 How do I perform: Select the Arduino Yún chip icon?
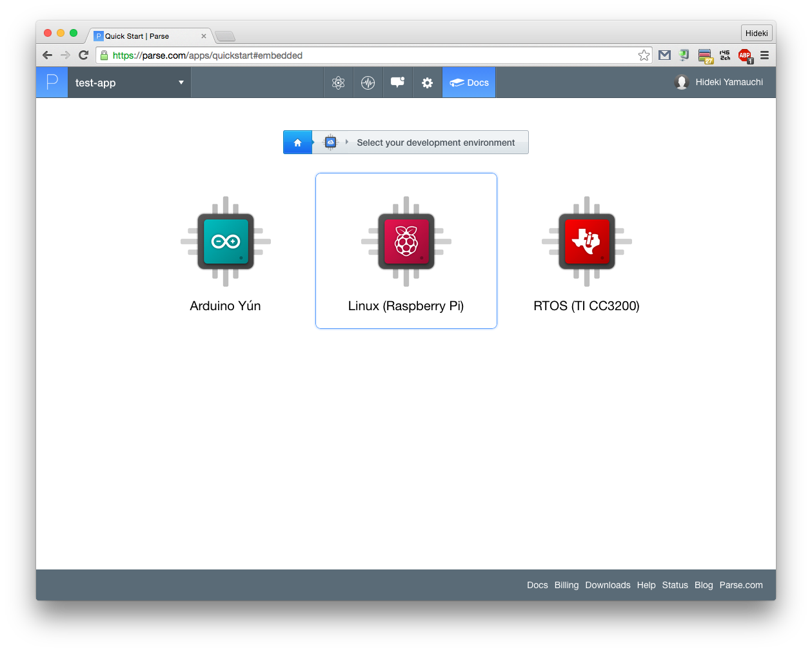pos(226,241)
